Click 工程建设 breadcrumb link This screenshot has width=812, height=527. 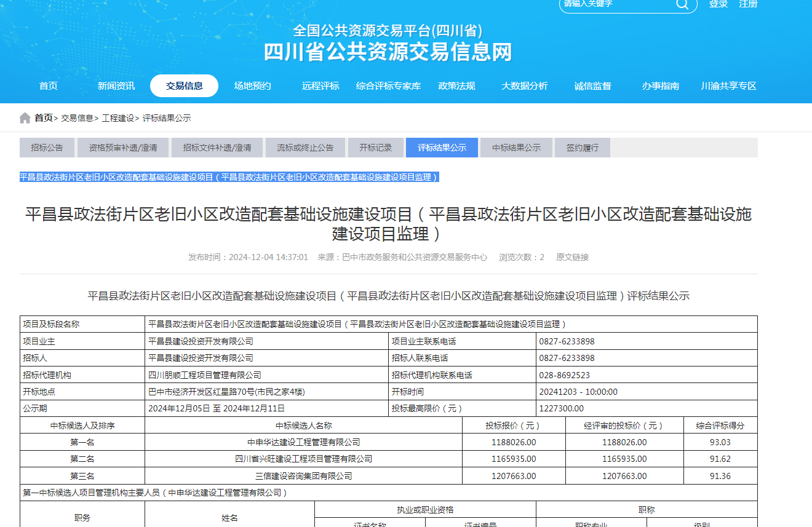click(117, 118)
